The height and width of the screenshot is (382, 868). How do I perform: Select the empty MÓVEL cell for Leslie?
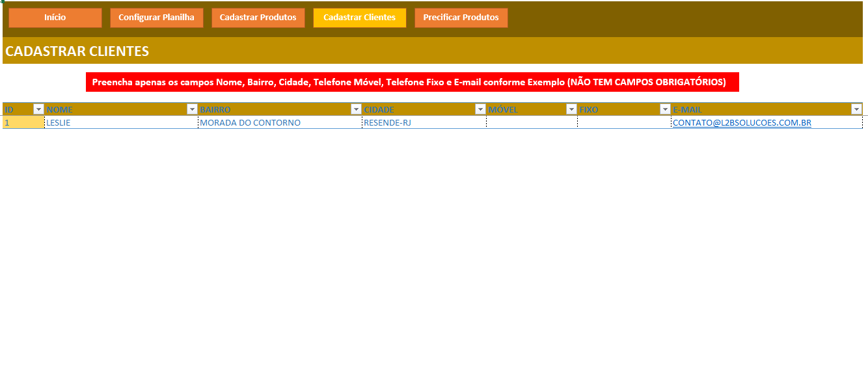pos(532,122)
